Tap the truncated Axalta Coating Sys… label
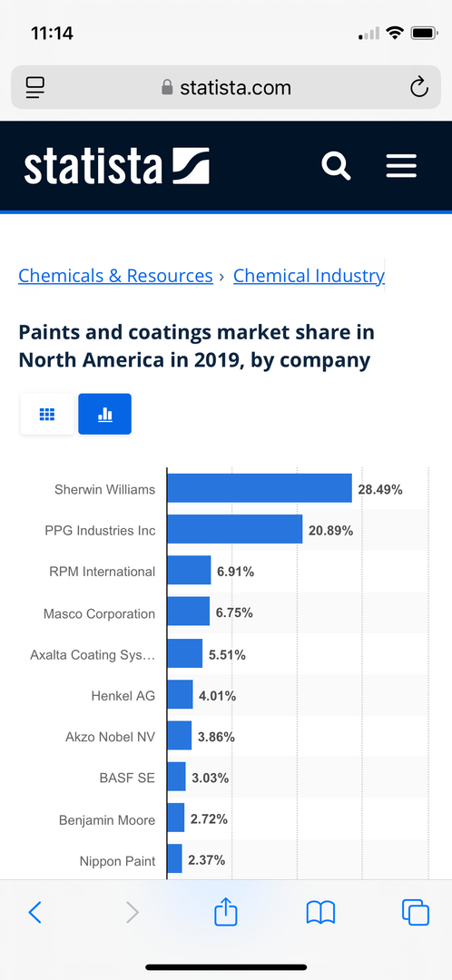The height and width of the screenshot is (980, 452). (x=93, y=655)
